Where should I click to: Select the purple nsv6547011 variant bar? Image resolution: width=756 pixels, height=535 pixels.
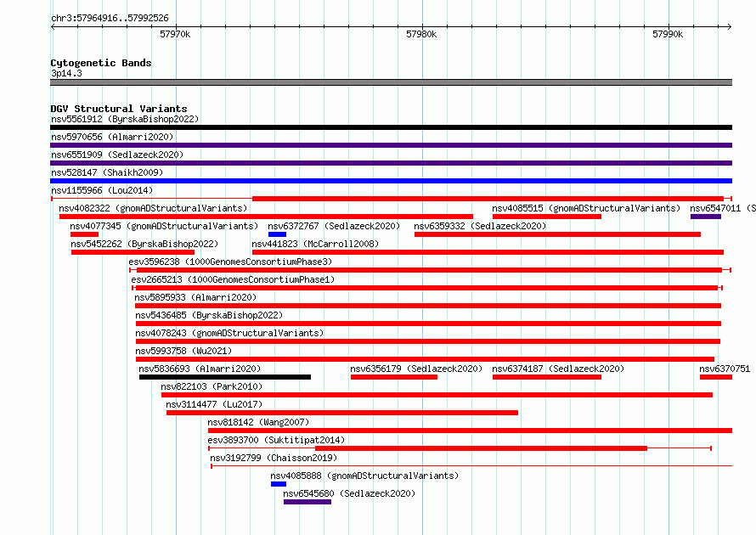tap(706, 217)
